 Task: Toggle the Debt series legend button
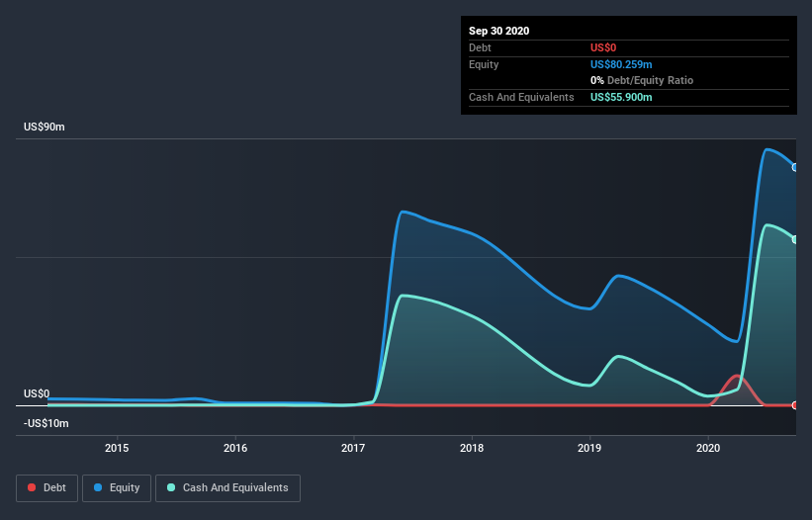pyautogui.click(x=46, y=488)
